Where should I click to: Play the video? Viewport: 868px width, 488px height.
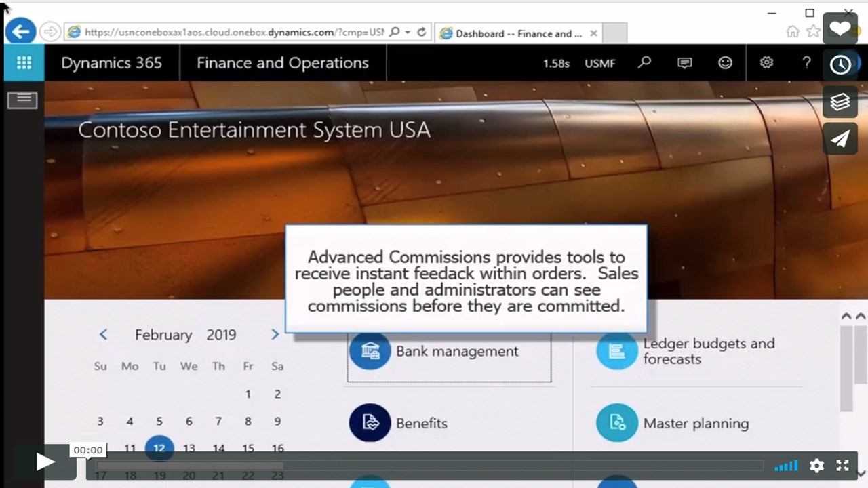coord(45,462)
